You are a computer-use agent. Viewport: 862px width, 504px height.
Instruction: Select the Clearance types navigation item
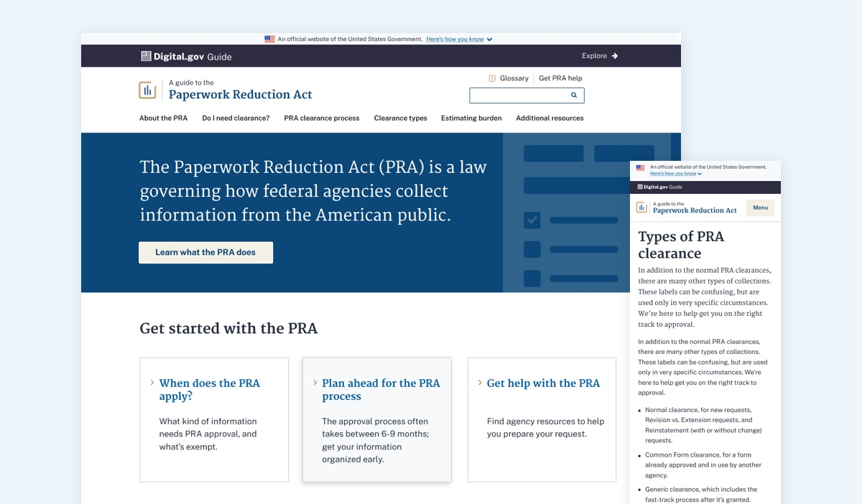point(400,118)
